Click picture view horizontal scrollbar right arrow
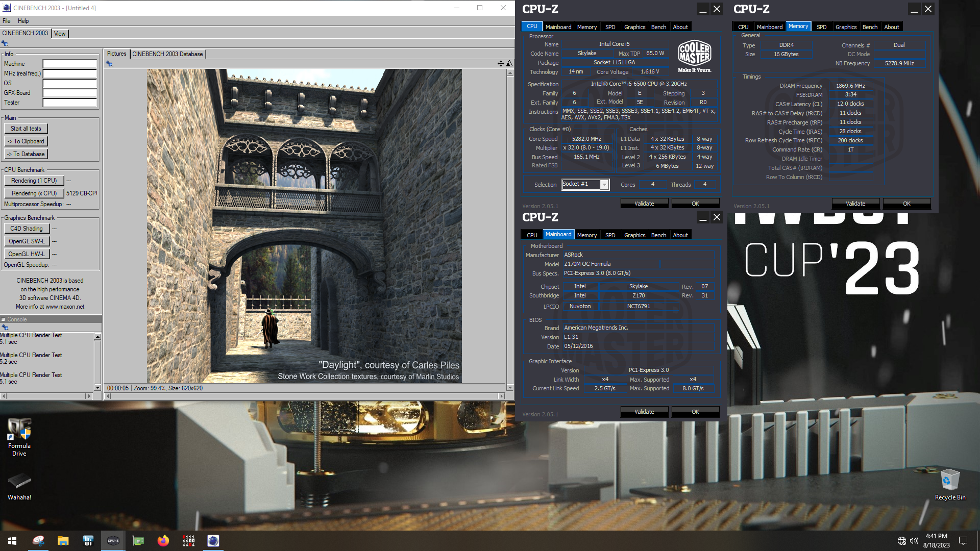The height and width of the screenshot is (551, 980). coord(501,396)
